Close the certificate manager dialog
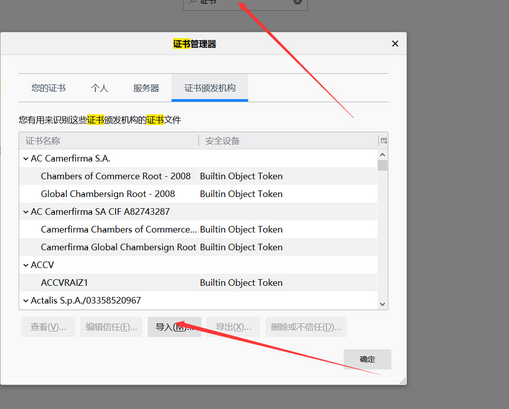Viewport: 509px width, 409px height. (395, 44)
